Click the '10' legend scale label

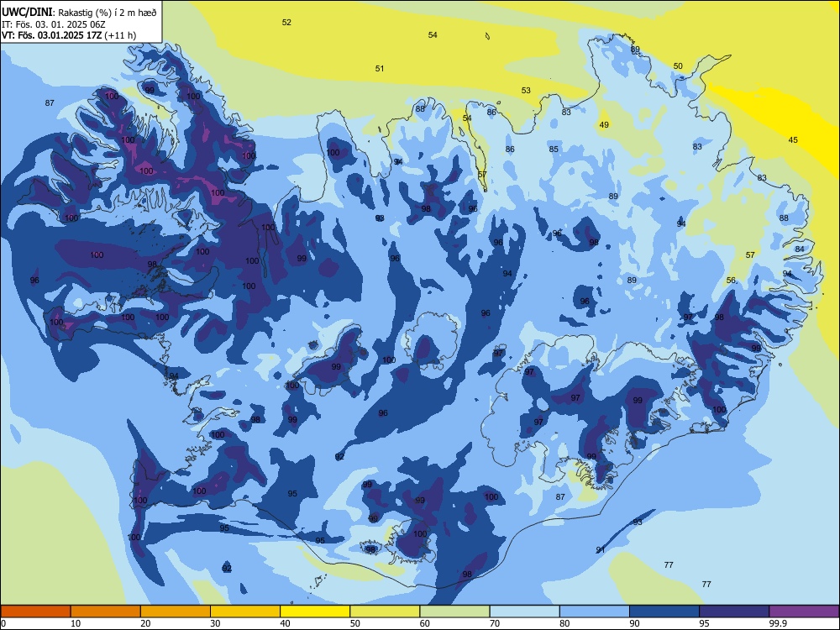[76, 623]
